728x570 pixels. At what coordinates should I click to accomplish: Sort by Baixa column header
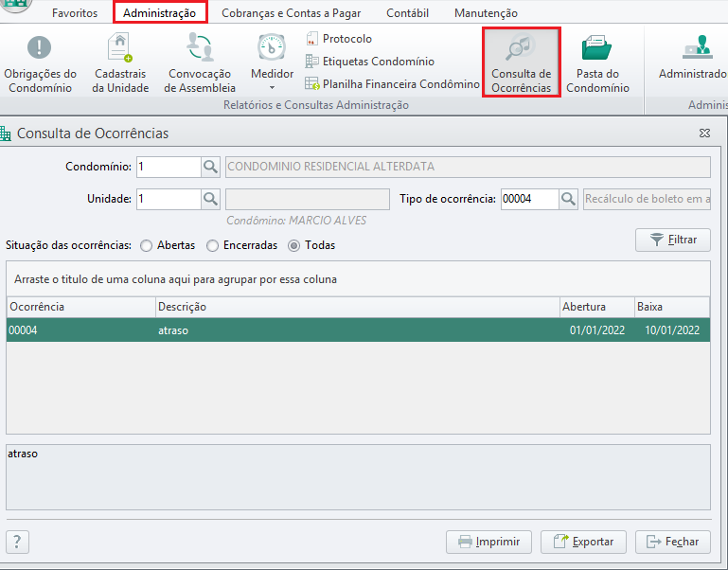click(672, 307)
